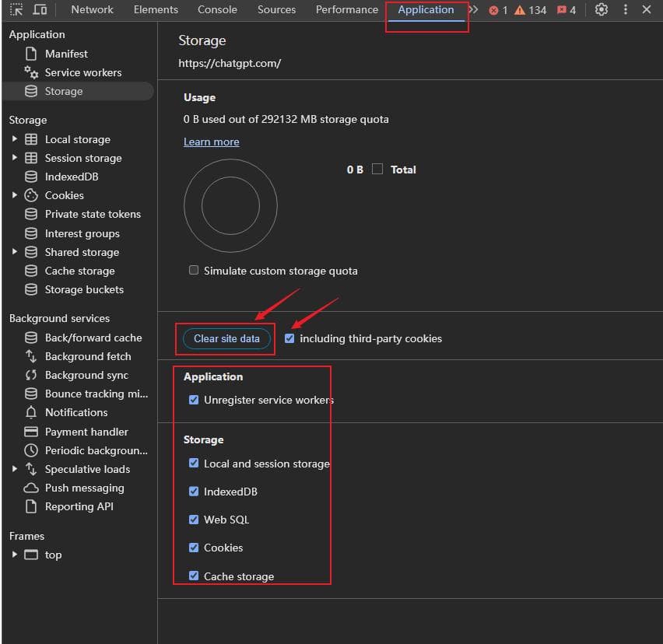Click the issues flag count 4
663x644 pixels.
click(x=567, y=10)
